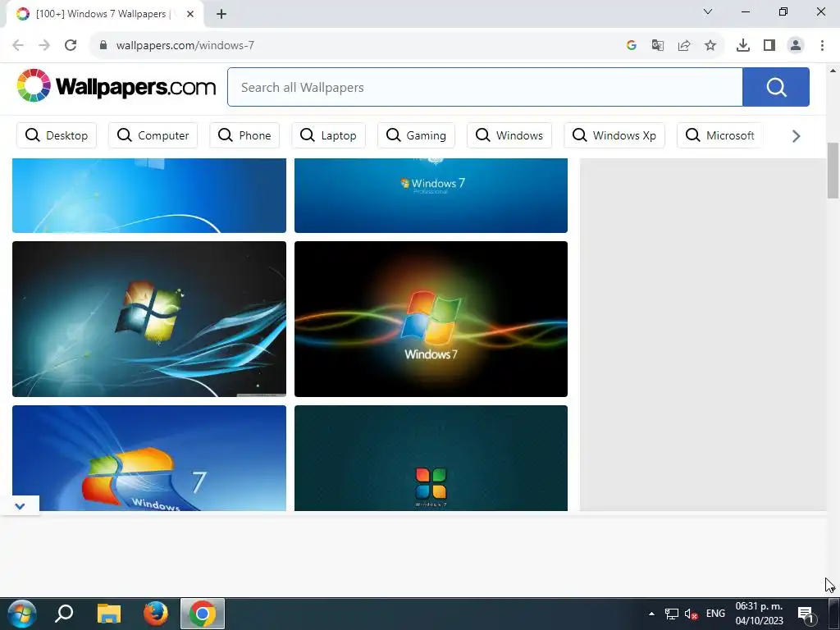Image resolution: width=840 pixels, height=630 pixels.
Task: Select the Gaming category chip
Action: pyautogui.click(x=416, y=135)
